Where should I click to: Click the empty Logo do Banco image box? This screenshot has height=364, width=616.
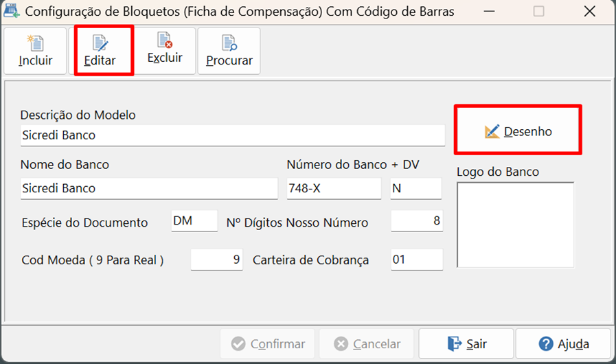[x=516, y=225]
